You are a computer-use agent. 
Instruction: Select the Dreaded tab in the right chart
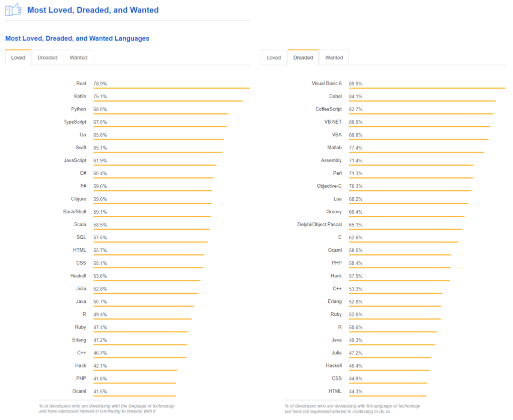[303, 58]
